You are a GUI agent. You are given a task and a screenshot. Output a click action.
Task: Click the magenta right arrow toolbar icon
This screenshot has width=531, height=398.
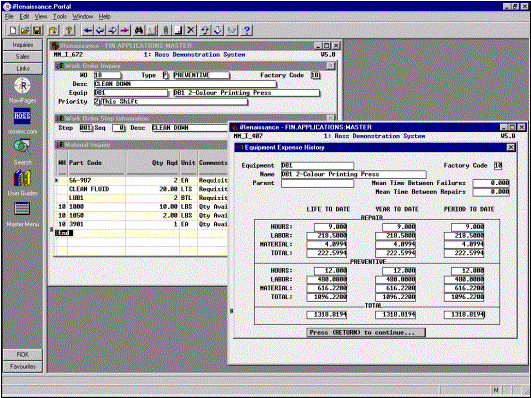click(125, 30)
